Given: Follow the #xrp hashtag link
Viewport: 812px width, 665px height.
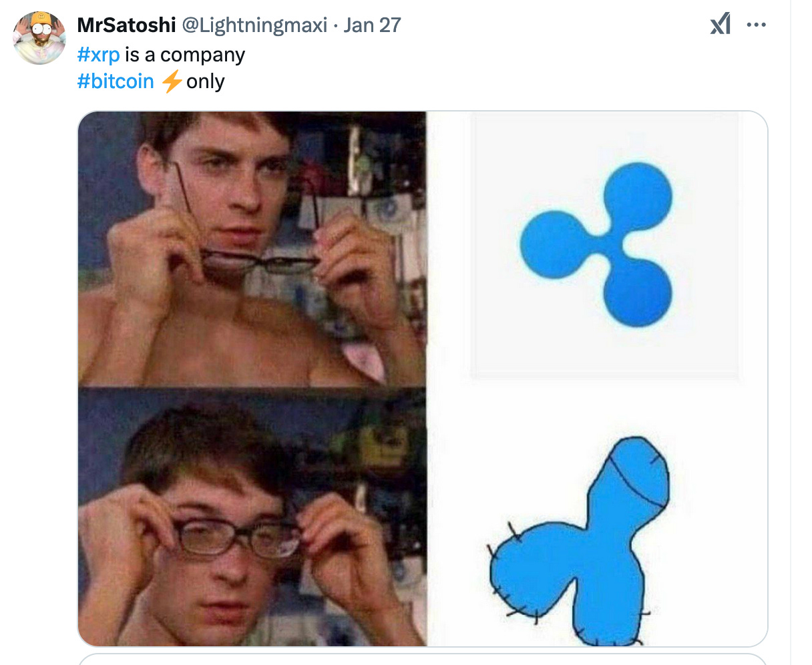Looking at the screenshot, I should click(99, 55).
